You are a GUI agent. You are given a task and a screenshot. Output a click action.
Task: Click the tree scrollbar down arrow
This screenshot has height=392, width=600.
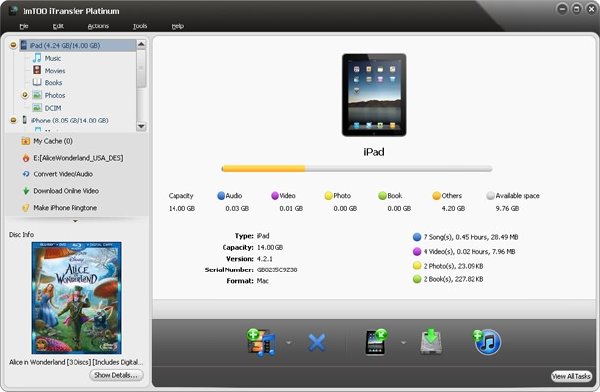[x=141, y=126]
